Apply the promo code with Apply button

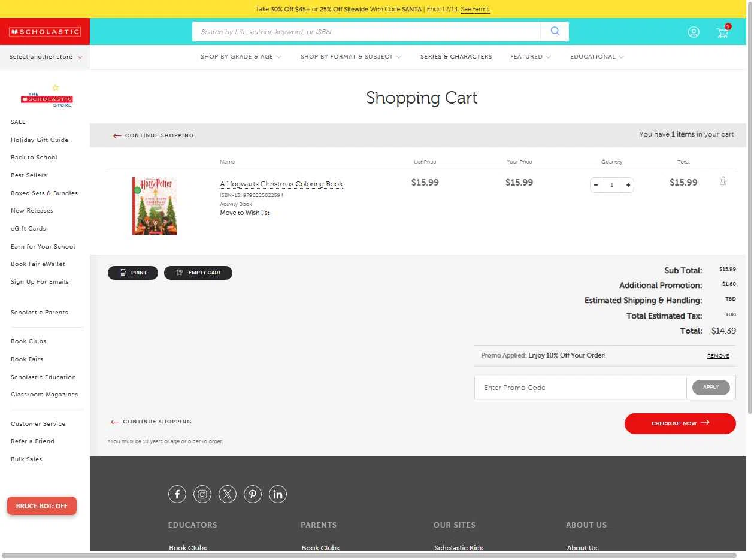(711, 388)
